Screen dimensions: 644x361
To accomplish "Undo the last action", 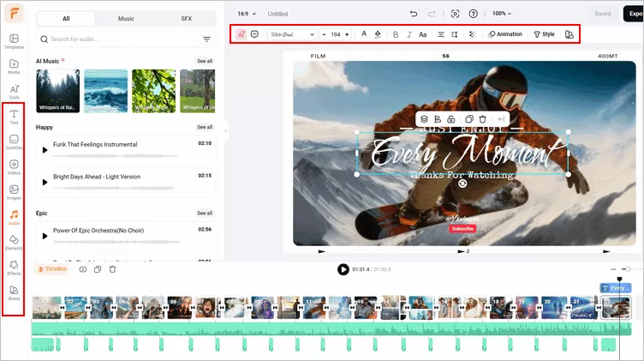I will [414, 14].
